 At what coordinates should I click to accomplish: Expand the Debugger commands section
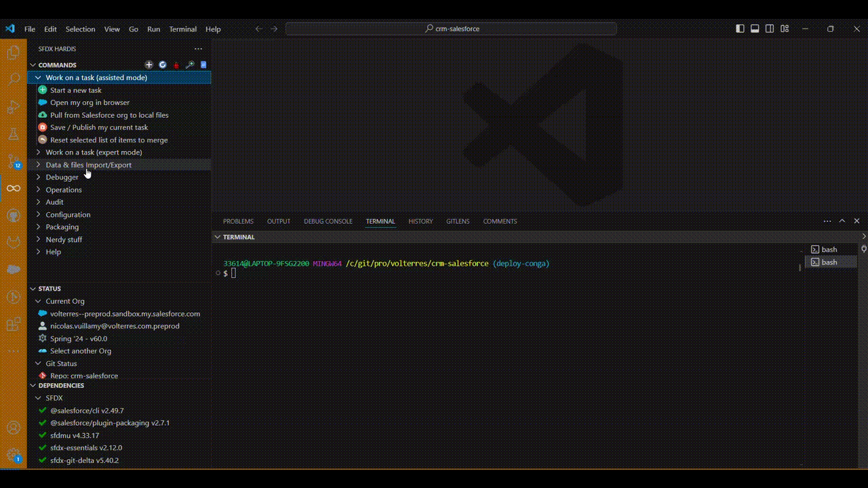pyautogui.click(x=119, y=177)
